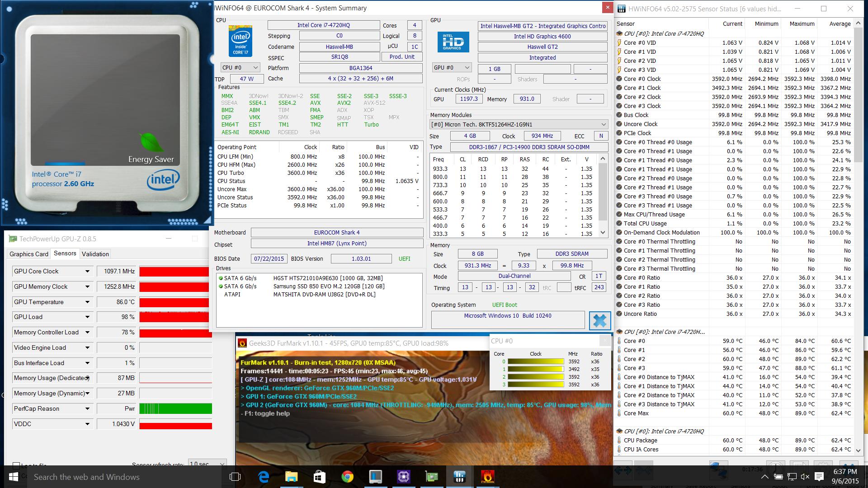Click the gauge icon beside Uncore Ratio
The width and height of the screenshot is (868, 488).
[619, 314]
